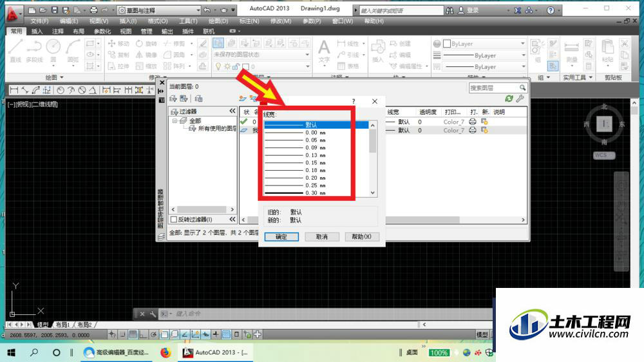Click the 确定 button in lineweight dialog
644x362 pixels.
281,236
